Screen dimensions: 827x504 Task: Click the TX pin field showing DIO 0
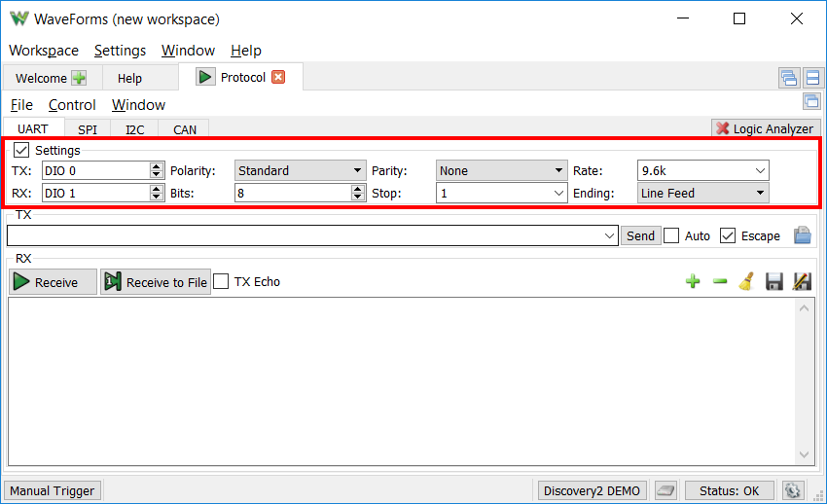pos(96,171)
